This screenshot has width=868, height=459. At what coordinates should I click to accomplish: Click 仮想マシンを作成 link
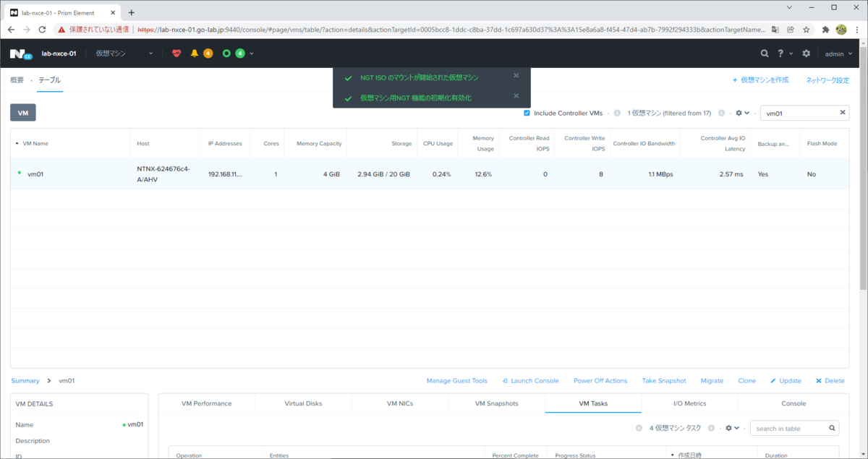[760, 80]
